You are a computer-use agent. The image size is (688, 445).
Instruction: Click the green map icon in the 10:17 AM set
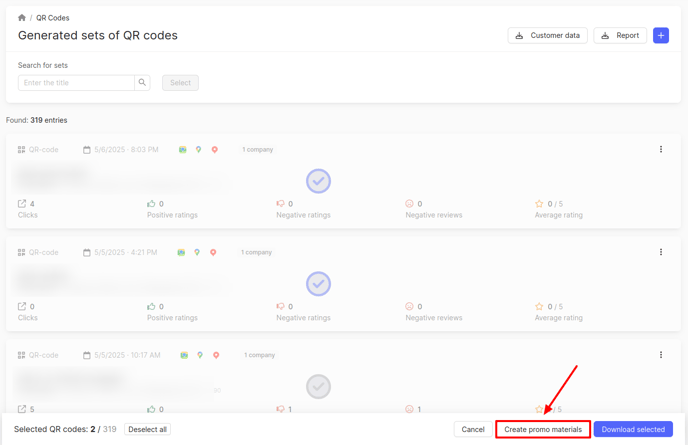click(184, 355)
